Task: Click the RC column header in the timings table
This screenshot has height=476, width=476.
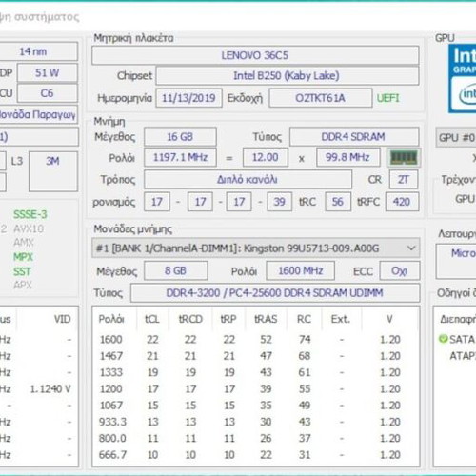Action: [304, 319]
